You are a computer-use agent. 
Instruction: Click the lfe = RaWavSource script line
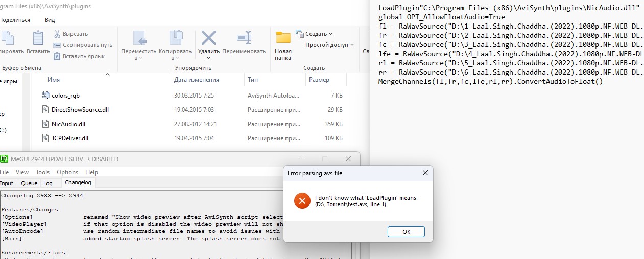point(511,54)
